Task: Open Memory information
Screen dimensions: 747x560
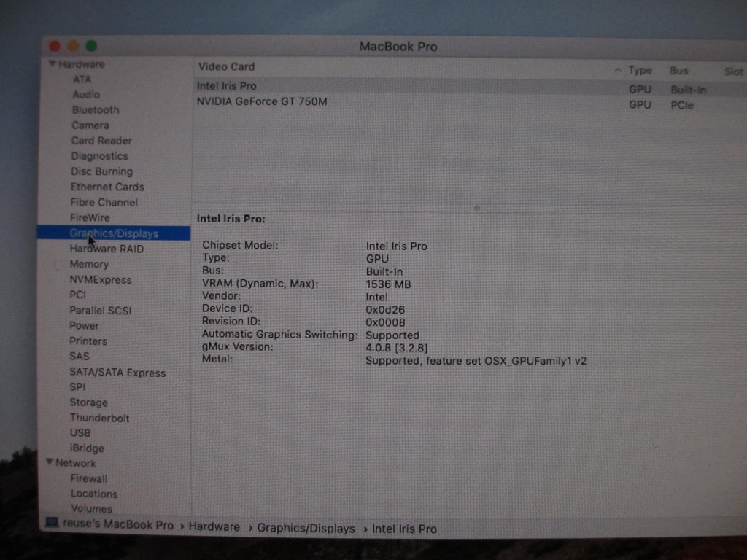Action: click(89, 264)
